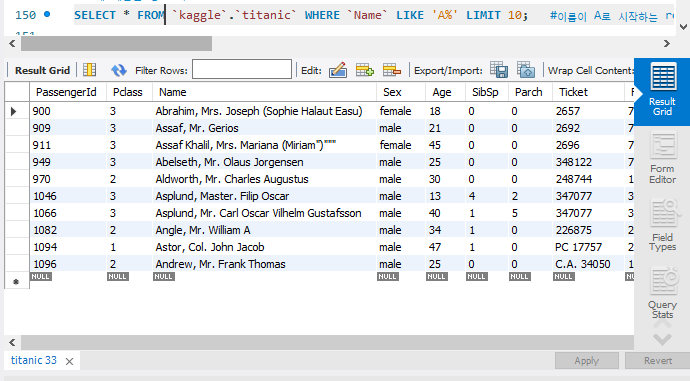
Task: Sort by Name column header
Action: point(264,92)
